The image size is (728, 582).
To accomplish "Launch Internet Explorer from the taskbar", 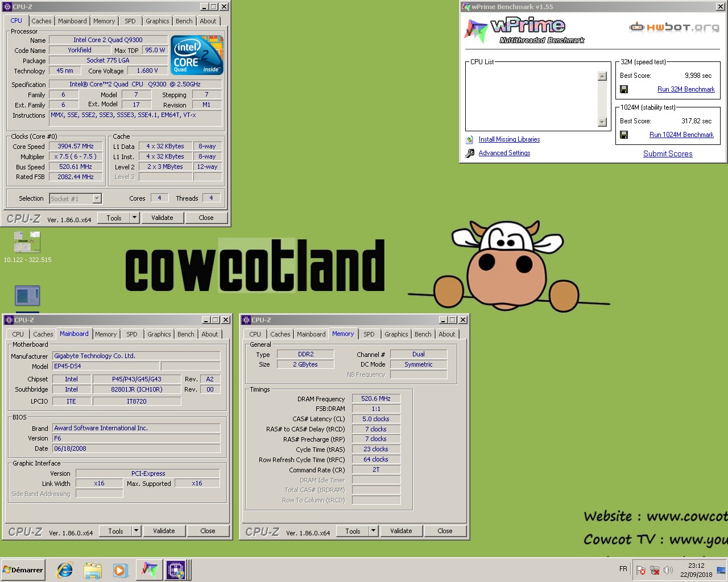I will pyautogui.click(x=65, y=570).
